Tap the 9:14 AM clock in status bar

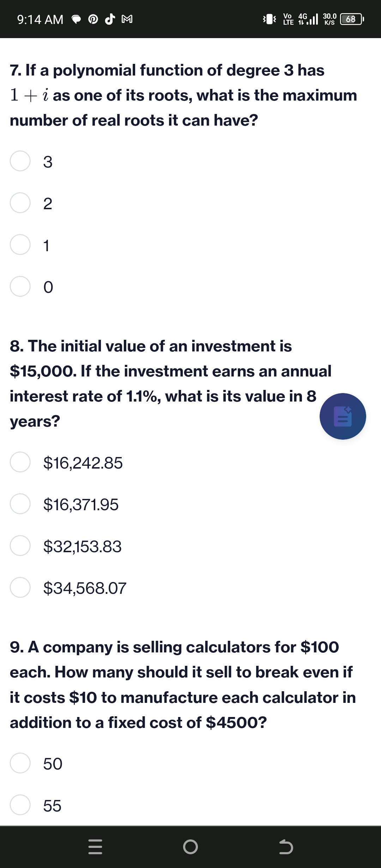tap(40, 19)
